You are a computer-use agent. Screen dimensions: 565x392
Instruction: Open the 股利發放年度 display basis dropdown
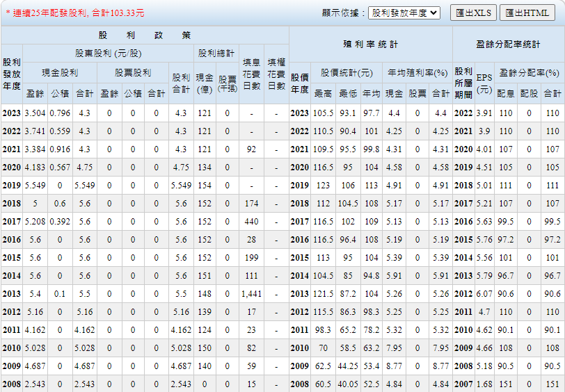click(x=404, y=13)
